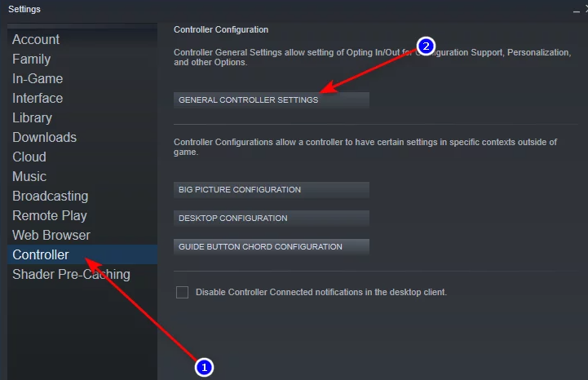This screenshot has width=588, height=380.
Task: Open the Account settings category
Action: coord(82,39)
